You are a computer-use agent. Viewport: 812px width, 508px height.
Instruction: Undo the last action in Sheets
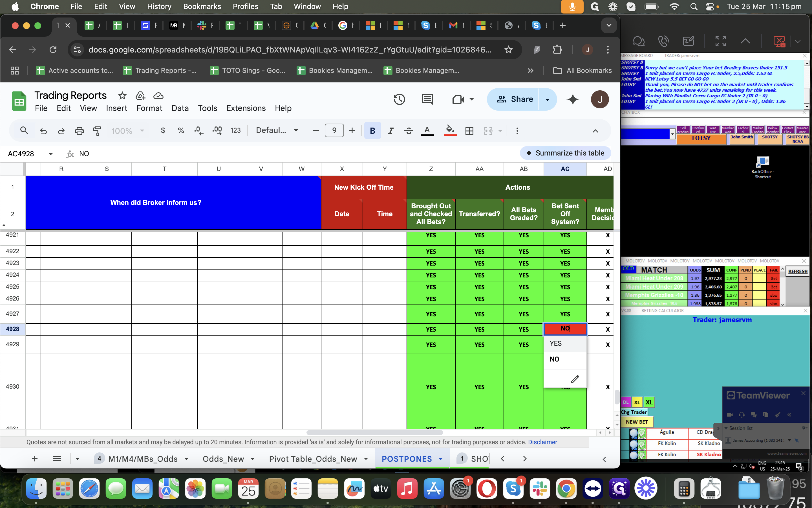click(43, 131)
